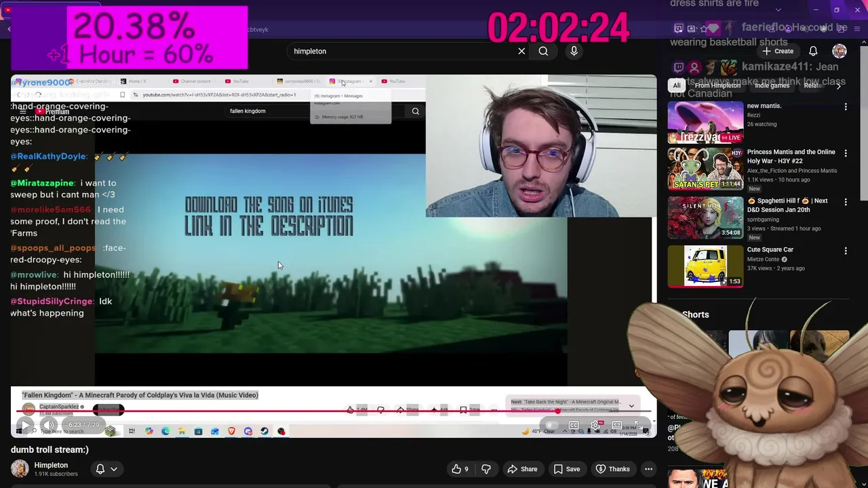
Task: Open Spaghetti Hill D&D thumbnail
Action: (705, 218)
